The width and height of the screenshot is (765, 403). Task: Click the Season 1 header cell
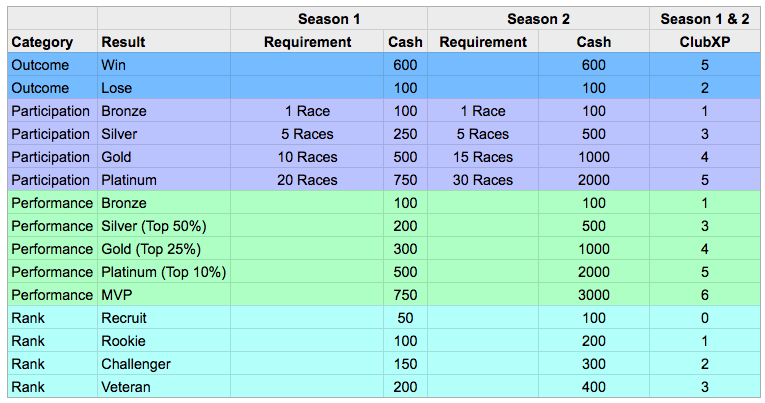tap(329, 19)
